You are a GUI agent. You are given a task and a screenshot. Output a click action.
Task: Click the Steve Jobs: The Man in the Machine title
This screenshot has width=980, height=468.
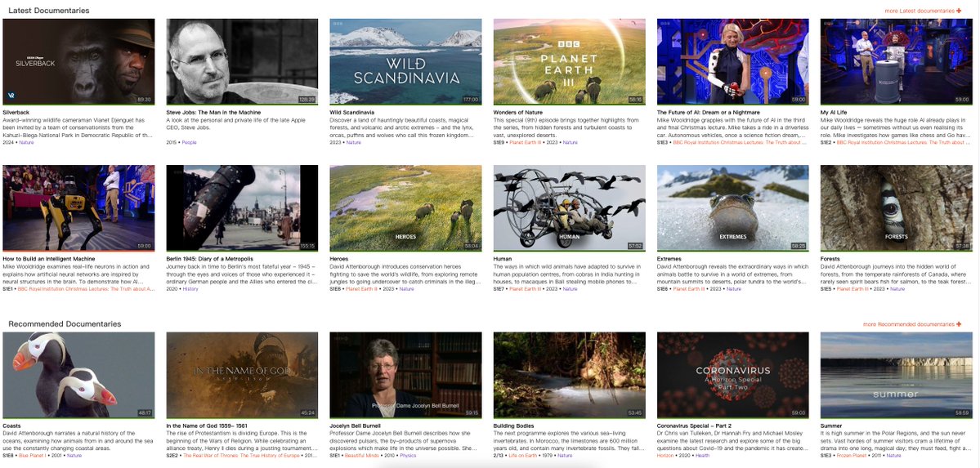214,113
